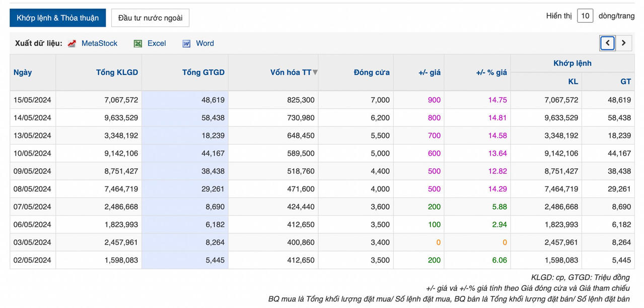
Task: Sort by Ngày column header
Action: 23,73
